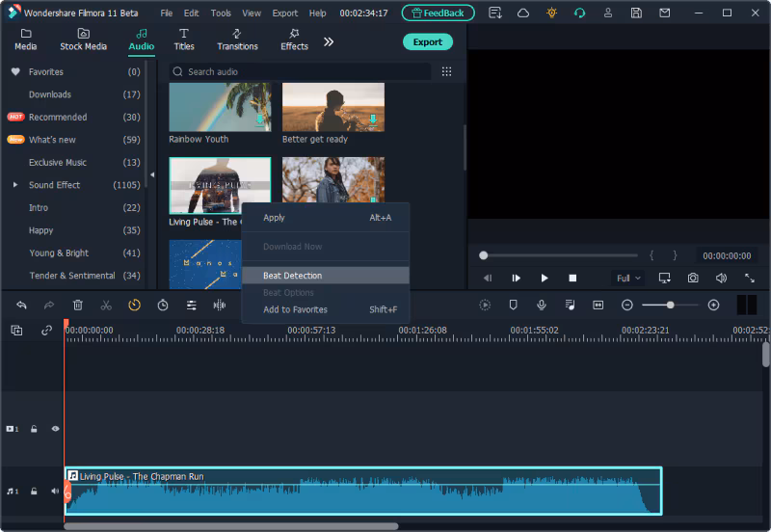771x532 pixels.
Task: Select Beat Detection from context menu
Action: click(x=293, y=276)
